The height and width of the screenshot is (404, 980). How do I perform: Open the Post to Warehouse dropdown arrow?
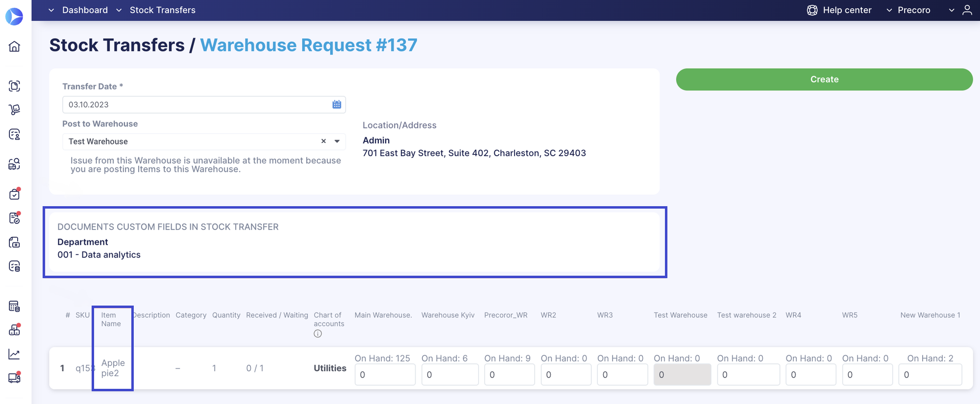pyautogui.click(x=337, y=141)
